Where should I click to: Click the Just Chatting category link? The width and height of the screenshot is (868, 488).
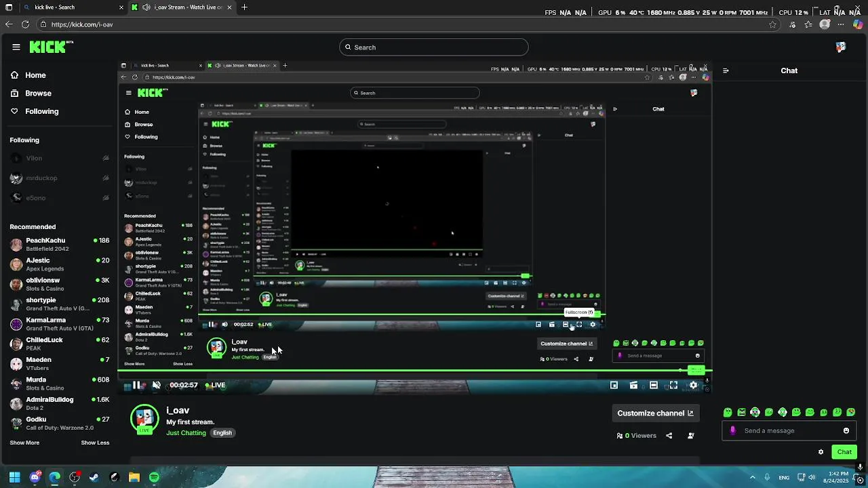[x=186, y=433]
